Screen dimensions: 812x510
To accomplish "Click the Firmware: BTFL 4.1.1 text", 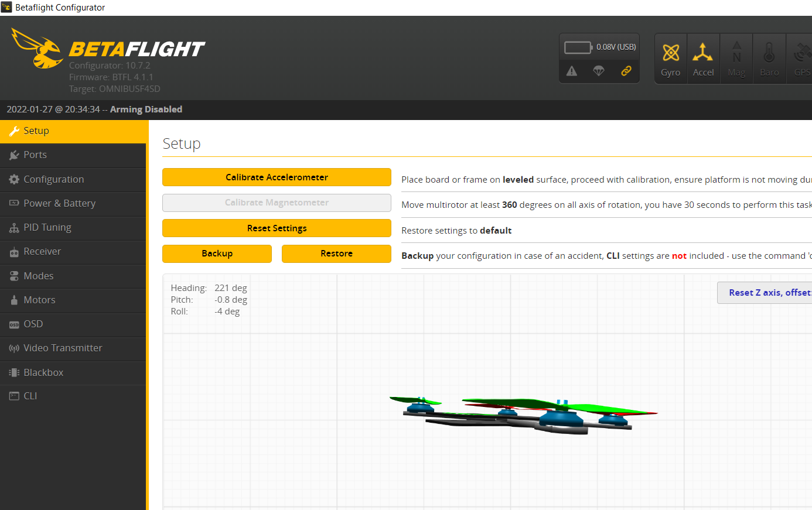I will [x=111, y=77].
